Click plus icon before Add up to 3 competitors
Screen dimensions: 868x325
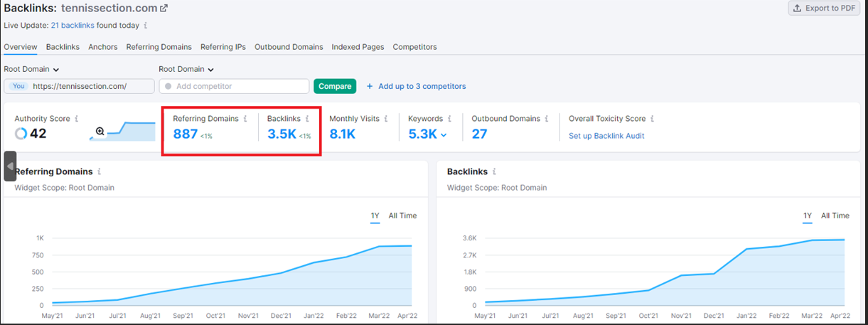coord(370,86)
